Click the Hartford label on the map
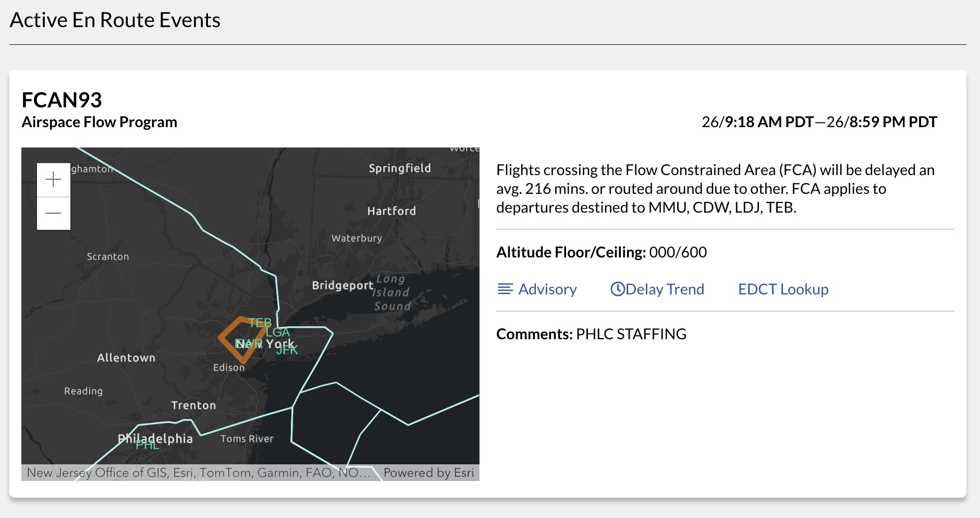This screenshot has height=518, width=980. click(391, 211)
